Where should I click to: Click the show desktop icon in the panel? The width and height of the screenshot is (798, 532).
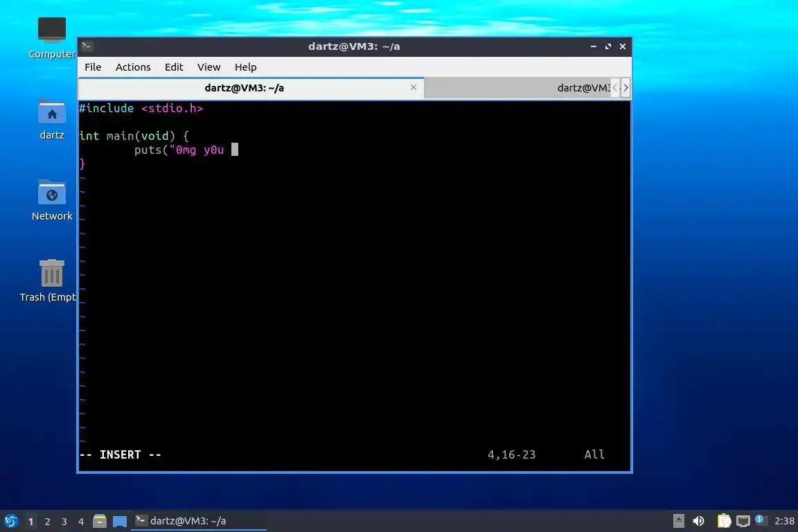coord(120,522)
